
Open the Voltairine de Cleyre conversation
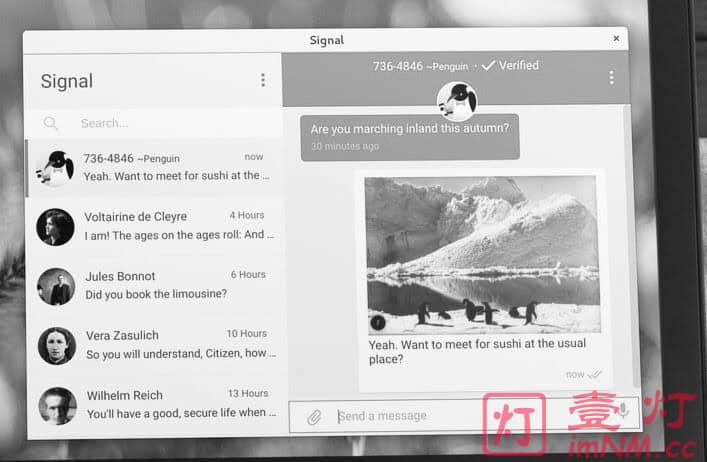(x=155, y=227)
